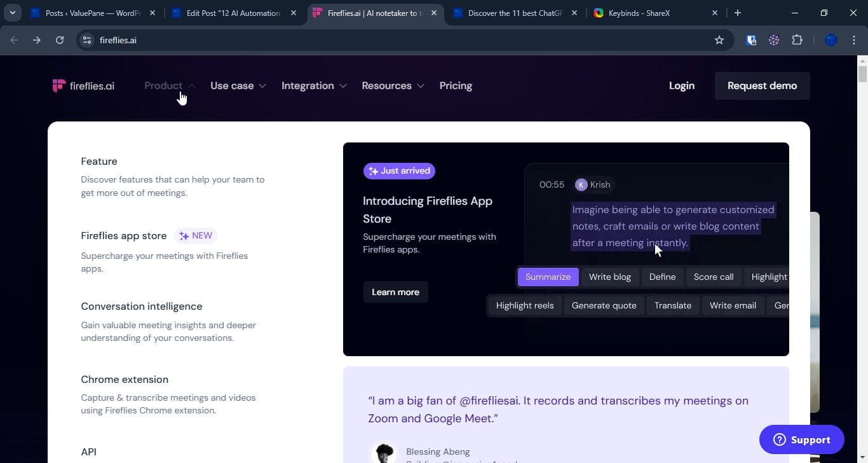
Task: Click the Request demo button
Action: 762,86
